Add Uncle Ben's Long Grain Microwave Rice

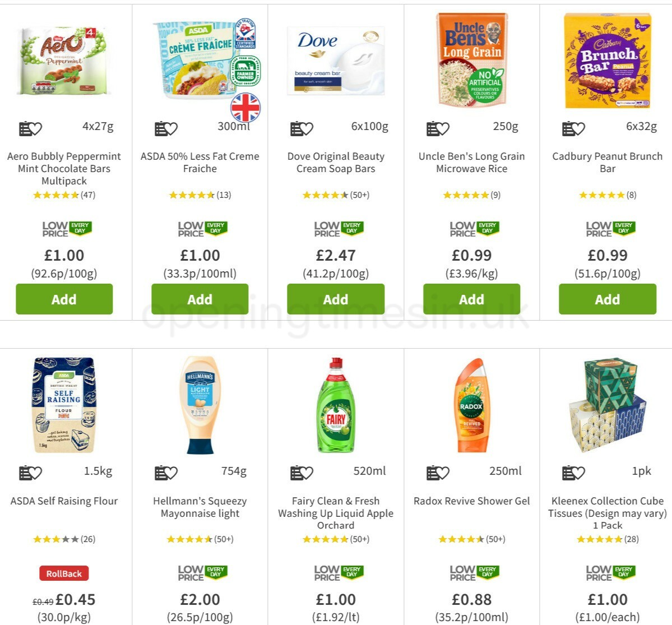tap(471, 299)
